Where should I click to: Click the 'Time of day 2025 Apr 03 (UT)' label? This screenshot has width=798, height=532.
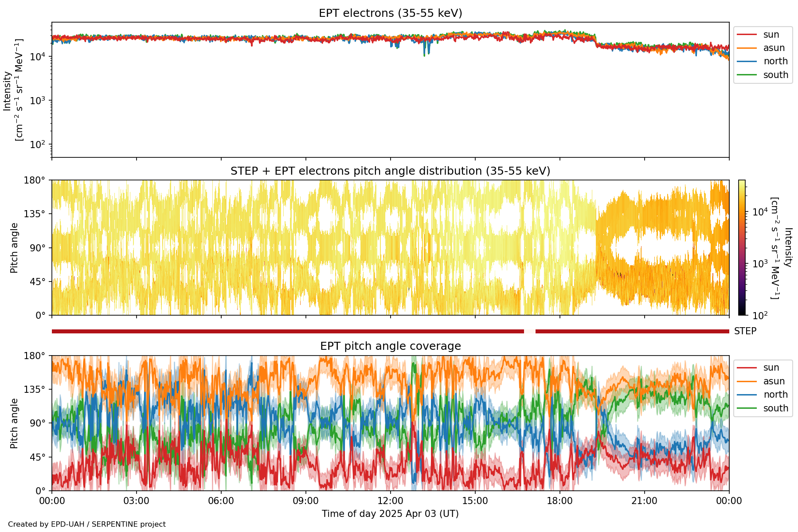[390, 514]
